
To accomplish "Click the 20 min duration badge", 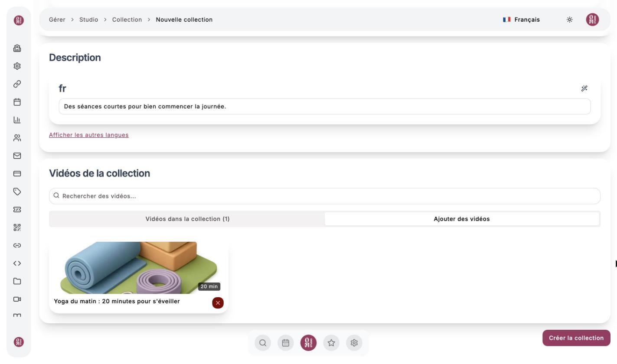I will click(x=209, y=286).
